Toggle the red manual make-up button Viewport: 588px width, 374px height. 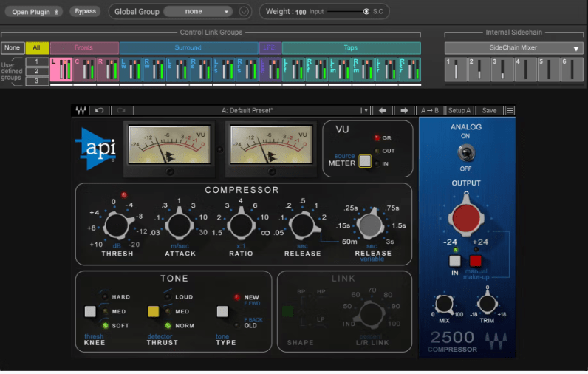click(x=476, y=261)
